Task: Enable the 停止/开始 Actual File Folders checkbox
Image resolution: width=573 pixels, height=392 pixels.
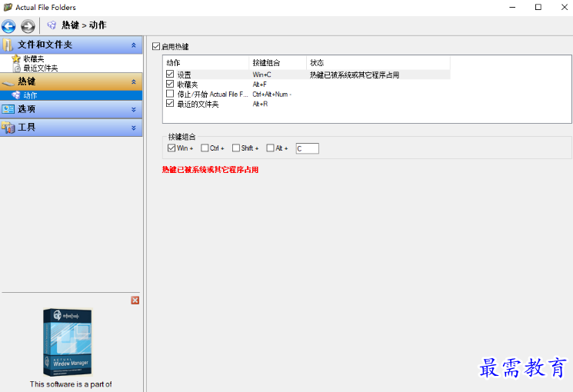Action: pyautogui.click(x=170, y=94)
